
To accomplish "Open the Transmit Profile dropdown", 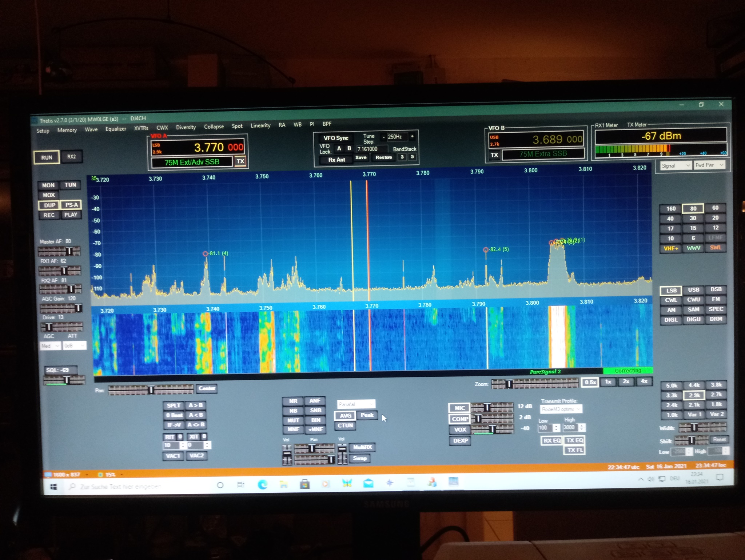I will (x=561, y=409).
